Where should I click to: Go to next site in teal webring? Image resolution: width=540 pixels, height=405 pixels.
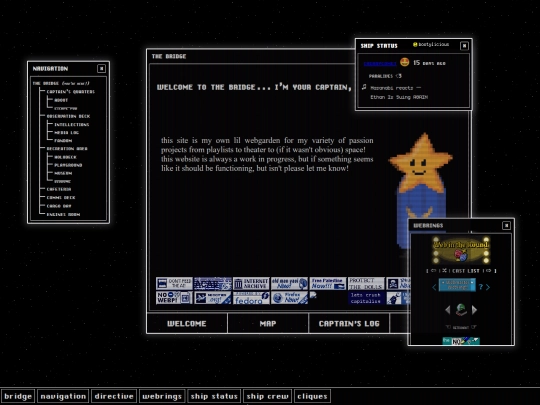pos(488,287)
